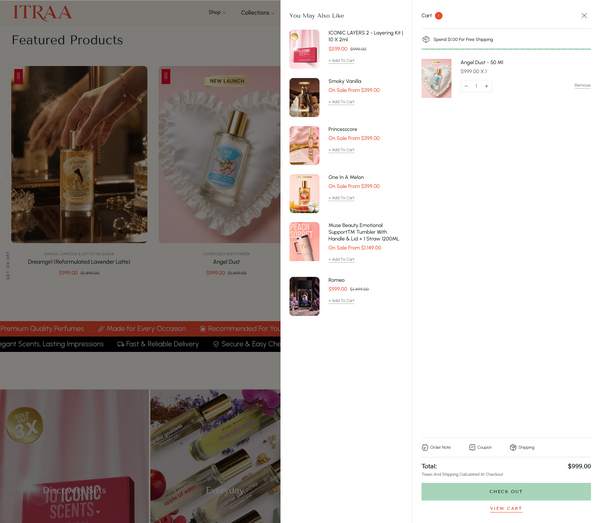Click the Total amount $999.00
This screenshot has height=523, width=600.
click(579, 466)
